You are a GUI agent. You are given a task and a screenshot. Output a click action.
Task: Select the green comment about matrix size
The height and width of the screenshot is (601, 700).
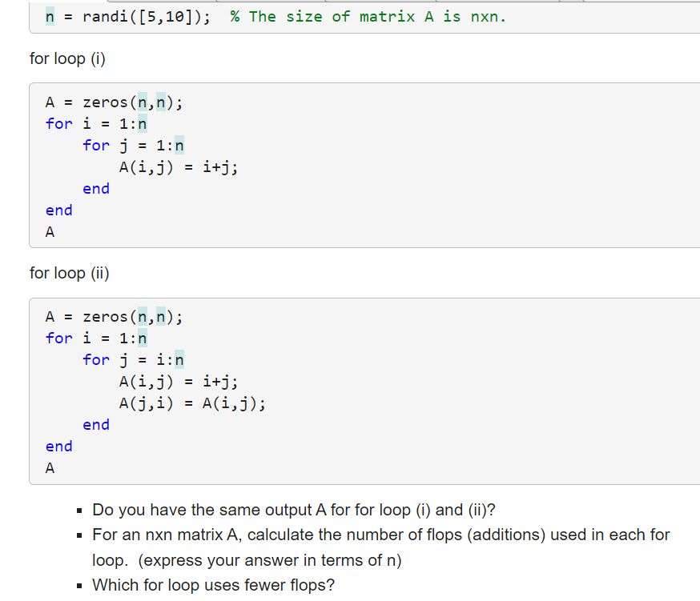pos(365,16)
